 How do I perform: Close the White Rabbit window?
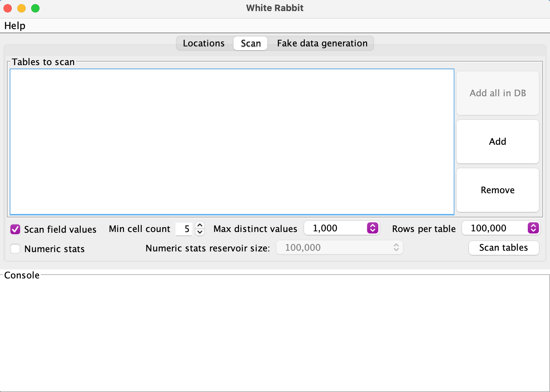tap(8, 8)
